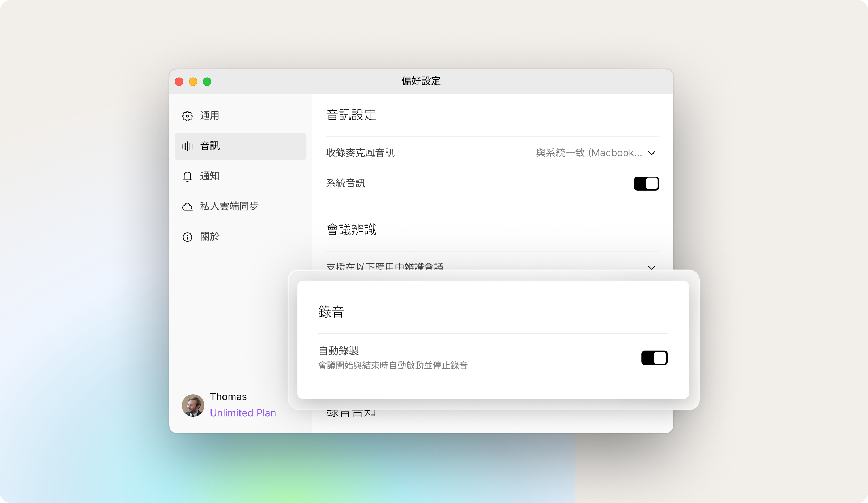
Task: Toggle the 系統音訊 switch
Action: (x=646, y=184)
